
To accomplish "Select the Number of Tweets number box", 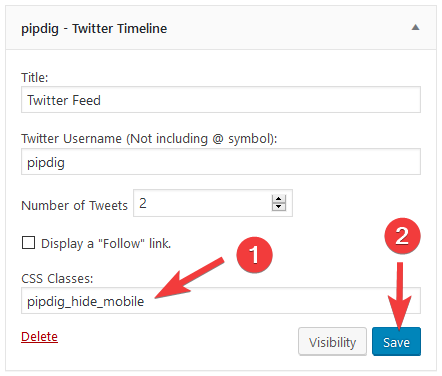I will tap(213, 203).
